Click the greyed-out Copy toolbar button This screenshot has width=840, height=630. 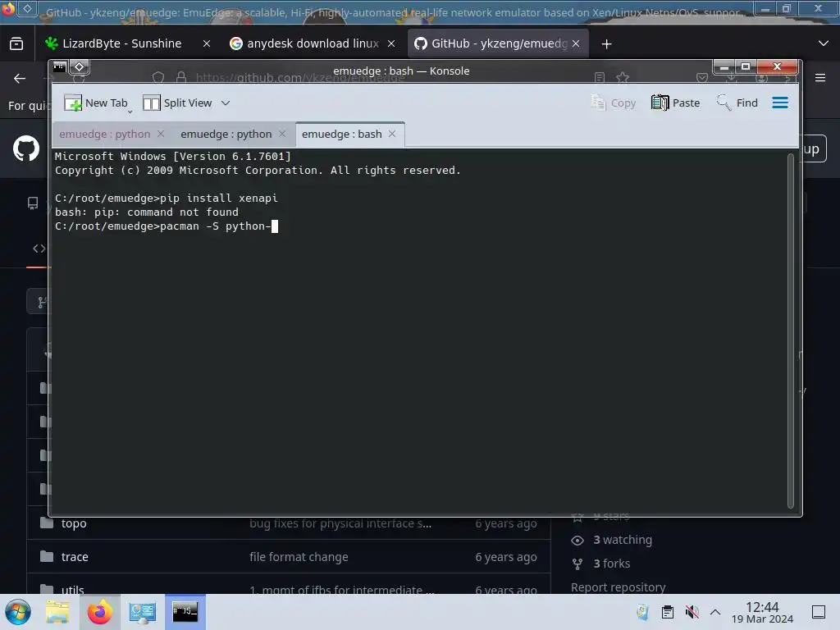613,103
